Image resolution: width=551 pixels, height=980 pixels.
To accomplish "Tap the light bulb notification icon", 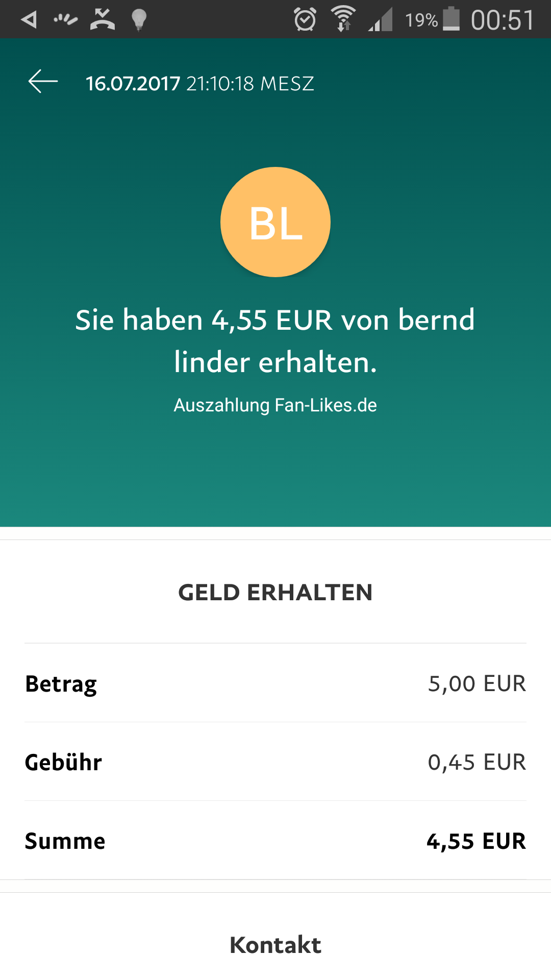I will pyautogui.click(x=139, y=20).
